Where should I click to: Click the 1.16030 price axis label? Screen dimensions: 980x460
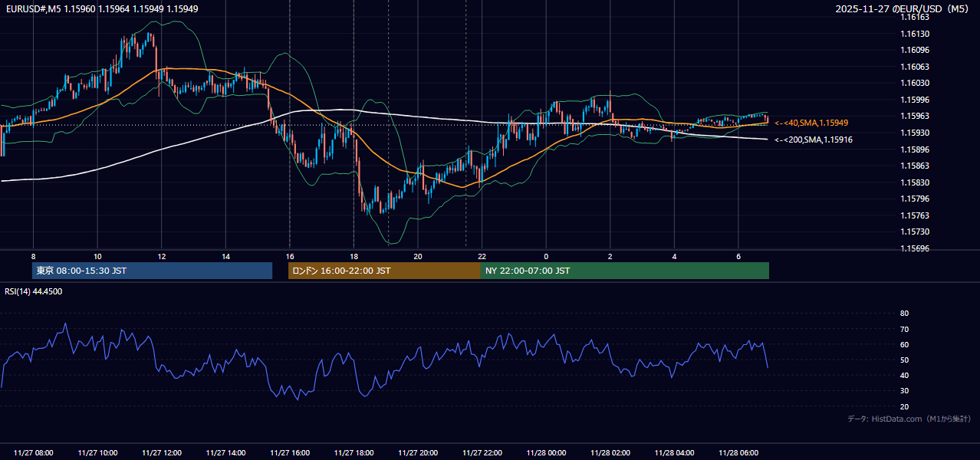click(915, 83)
